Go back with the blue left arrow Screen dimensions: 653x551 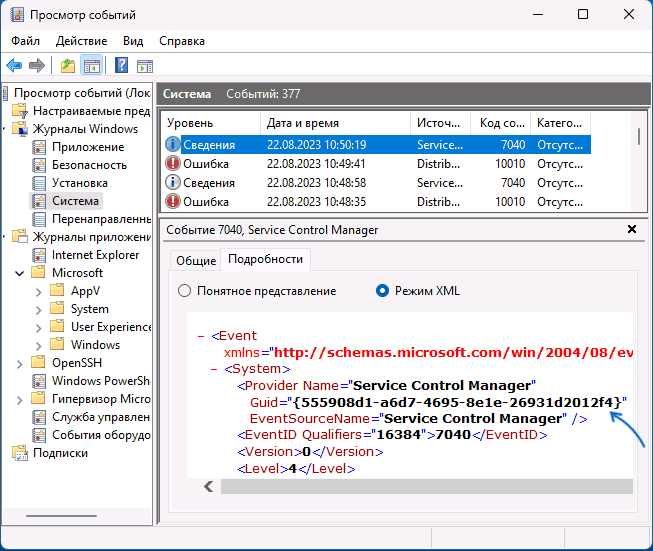[x=14, y=65]
